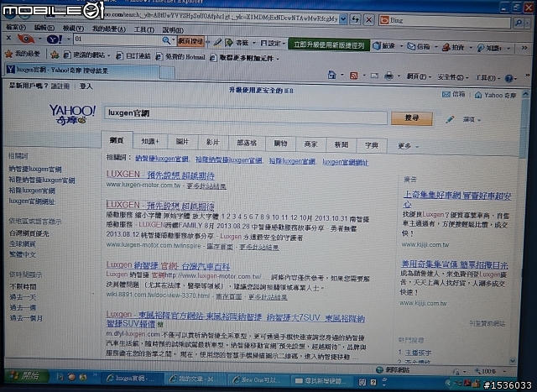Viewport: 537px width, 392px height.
Task: Click the red eye toolbar icon
Action: [x=26, y=39]
